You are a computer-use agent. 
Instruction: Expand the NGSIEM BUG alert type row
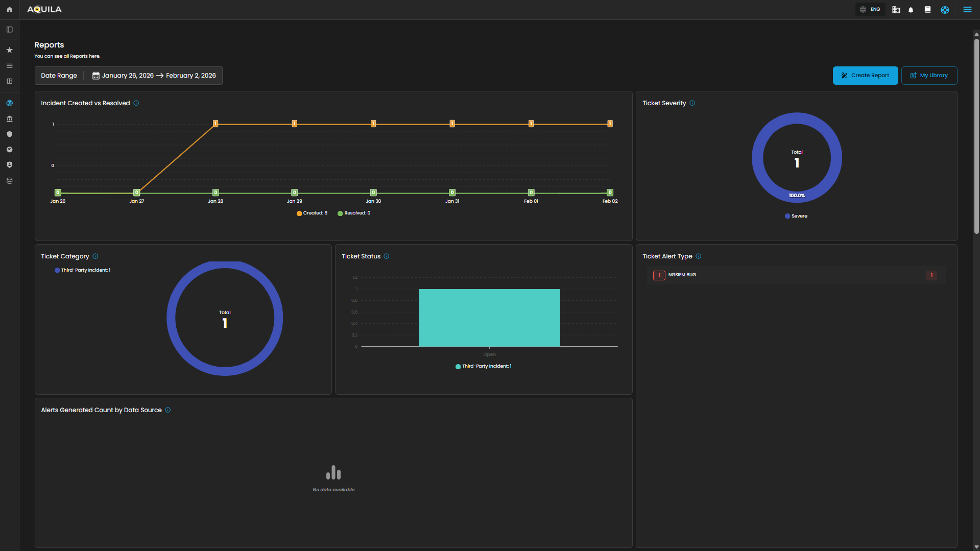pyautogui.click(x=796, y=275)
